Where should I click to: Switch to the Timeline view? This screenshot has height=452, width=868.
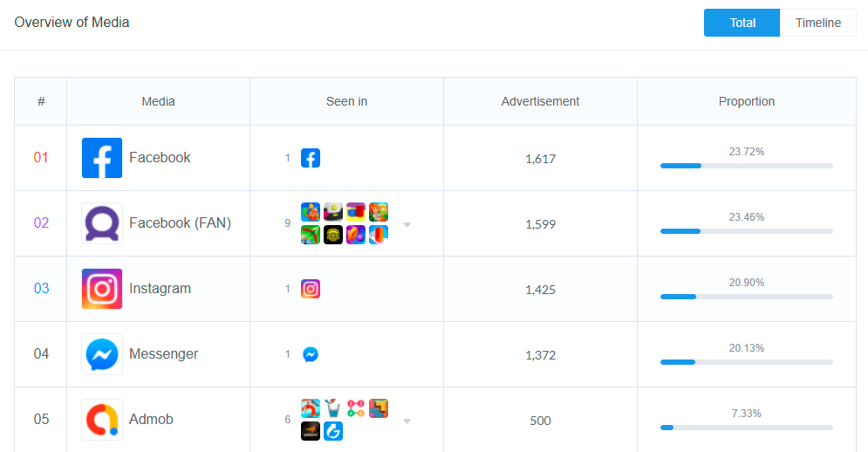coord(817,23)
